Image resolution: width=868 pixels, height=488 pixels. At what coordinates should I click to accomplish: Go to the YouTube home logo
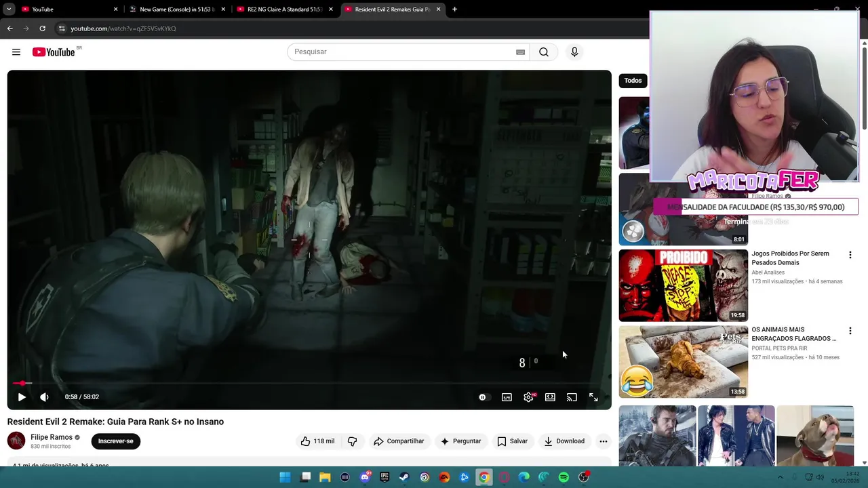(x=54, y=52)
